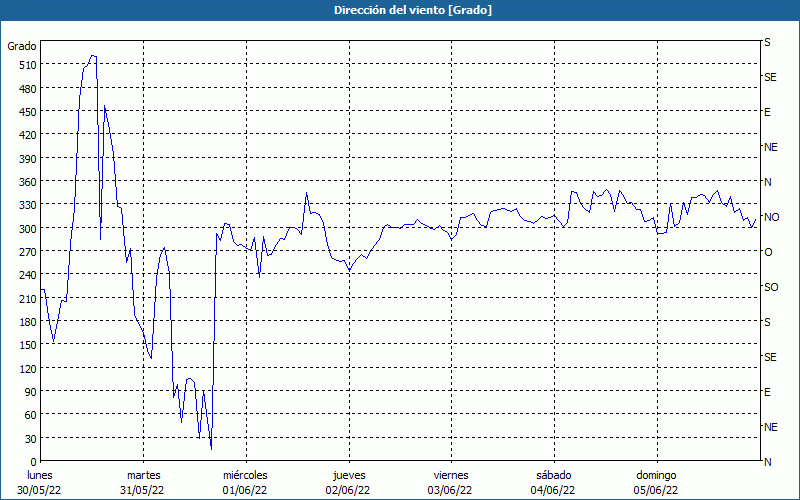Screen dimensions: 800x500
Task: Click the 'N' compass label at bottom right
Action: [x=767, y=462]
